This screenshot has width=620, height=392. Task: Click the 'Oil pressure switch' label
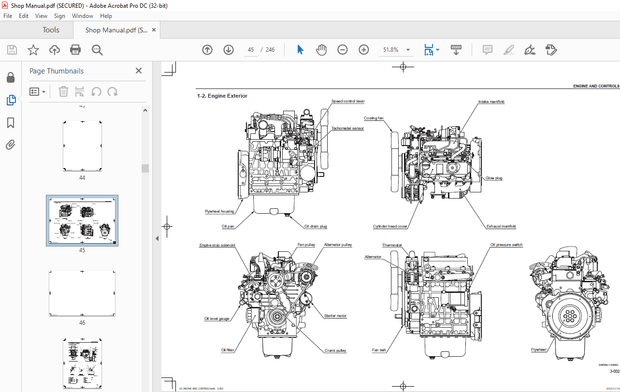[507, 245]
